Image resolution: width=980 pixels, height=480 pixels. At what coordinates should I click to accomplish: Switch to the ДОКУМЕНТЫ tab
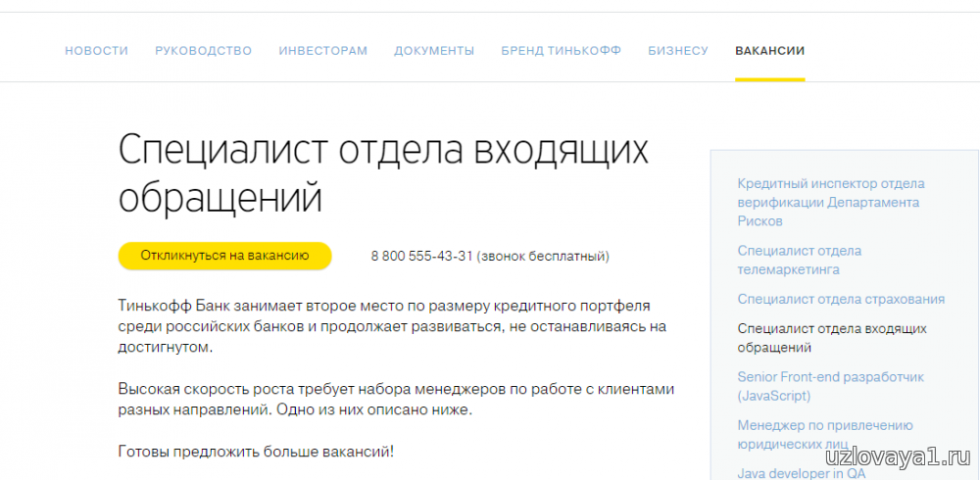coord(434,51)
